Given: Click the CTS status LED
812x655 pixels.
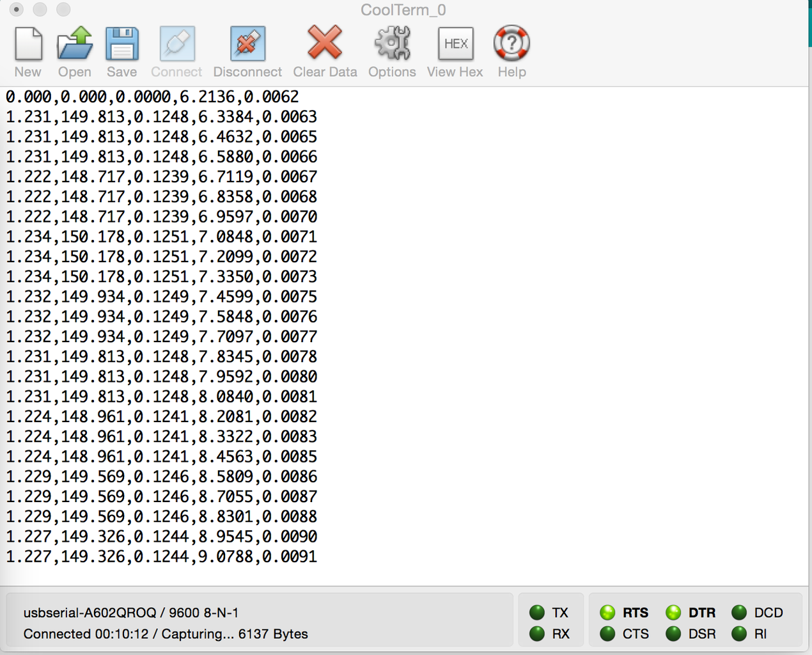Looking at the screenshot, I should (608, 634).
